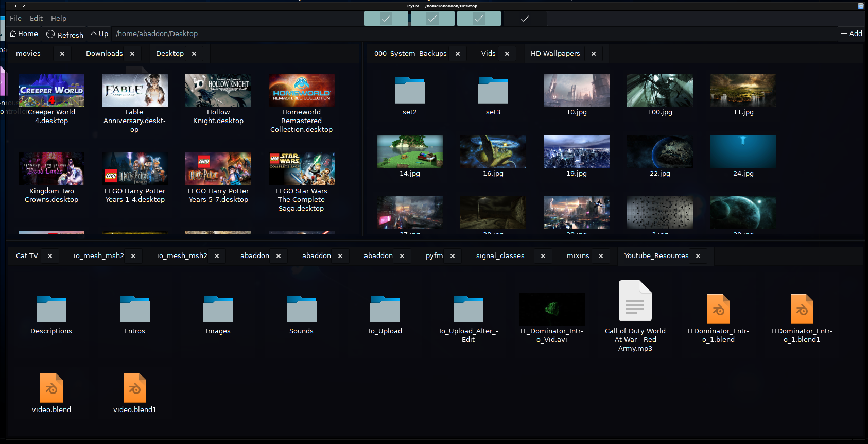
Task: Select the 16.jpg wallpaper thumbnail
Action: (493, 151)
